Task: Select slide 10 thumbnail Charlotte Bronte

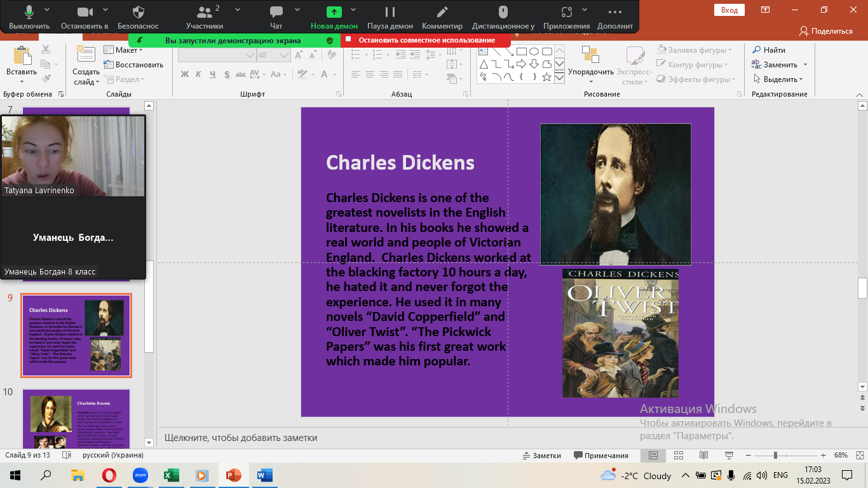Action: 76,419
